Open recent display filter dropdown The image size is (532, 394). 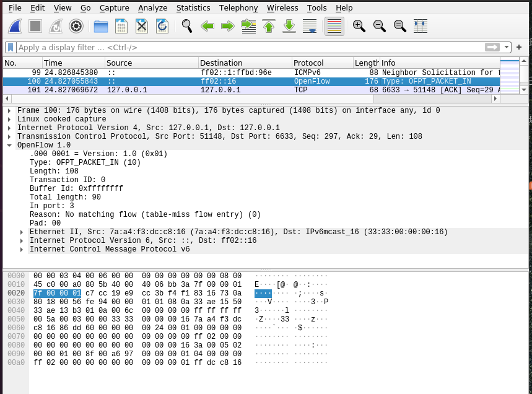click(507, 47)
